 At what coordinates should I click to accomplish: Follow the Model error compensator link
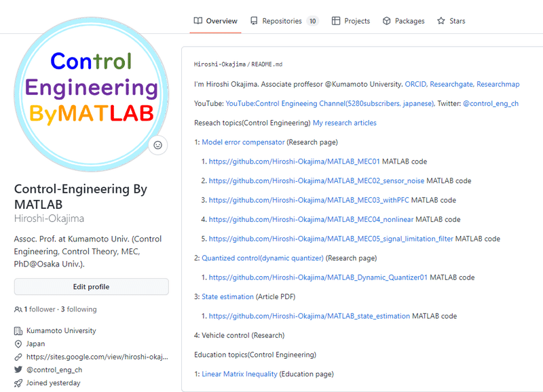[x=243, y=142]
